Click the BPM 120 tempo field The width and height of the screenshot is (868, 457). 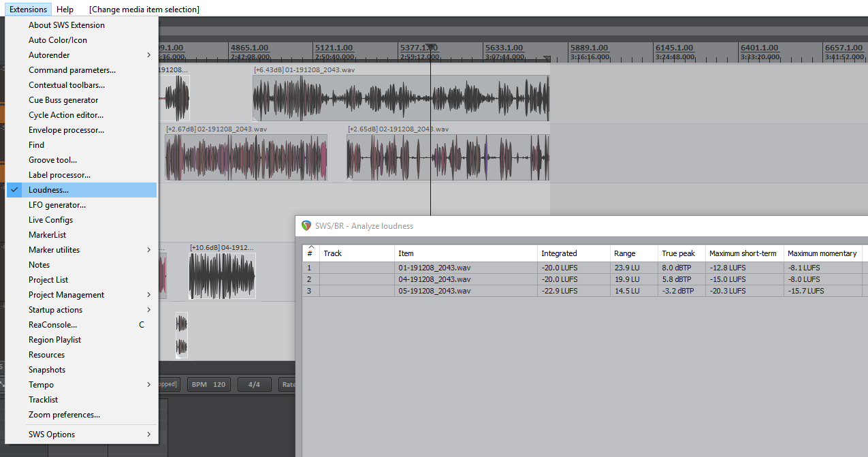[209, 385]
